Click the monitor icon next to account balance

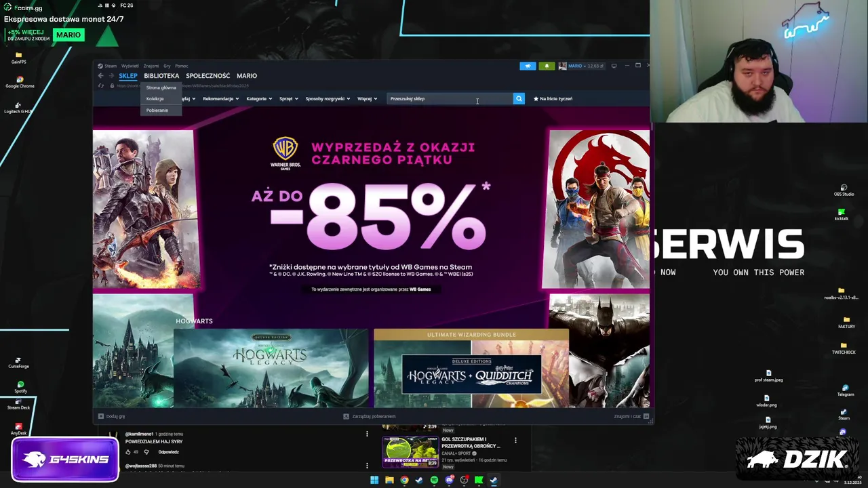point(614,66)
